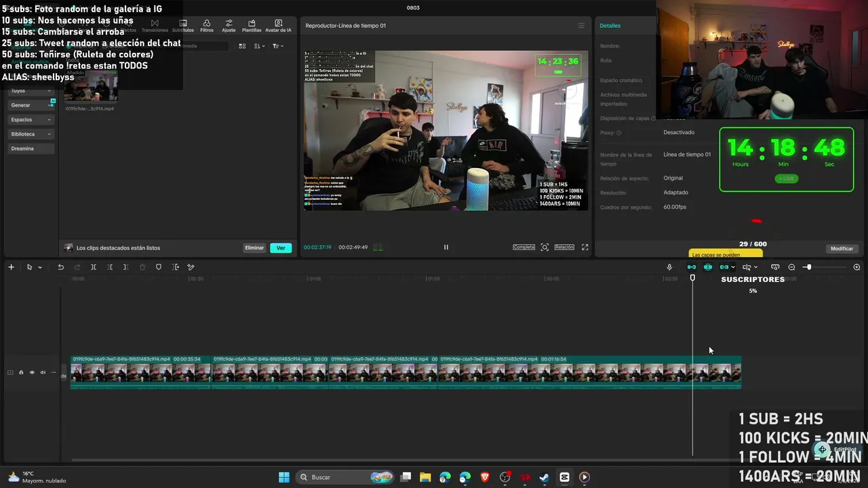Toggle clip linkage
Image resolution: width=868 pixels, height=488 pixels.
pyautogui.click(x=724, y=267)
